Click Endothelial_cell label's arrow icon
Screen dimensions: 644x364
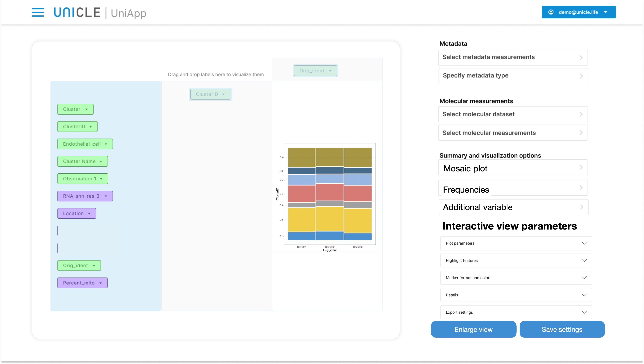(106, 144)
